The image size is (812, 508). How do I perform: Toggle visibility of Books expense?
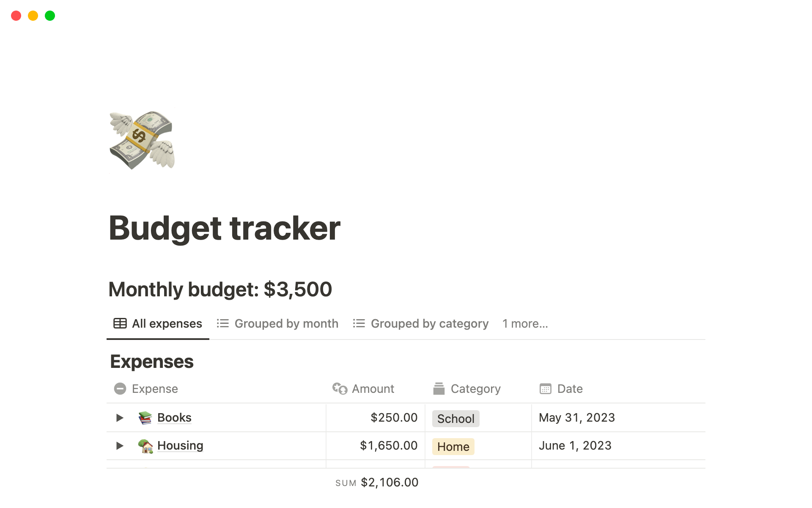120,417
